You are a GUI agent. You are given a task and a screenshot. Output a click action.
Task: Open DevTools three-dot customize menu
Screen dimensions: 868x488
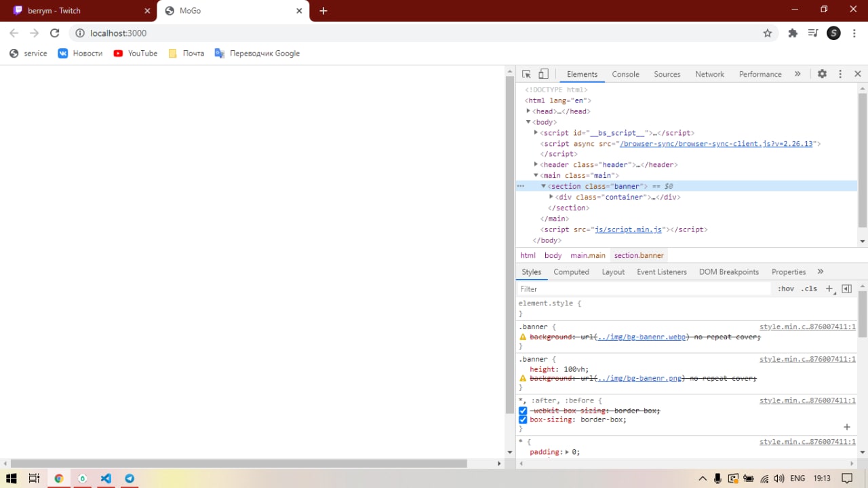point(840,74)
